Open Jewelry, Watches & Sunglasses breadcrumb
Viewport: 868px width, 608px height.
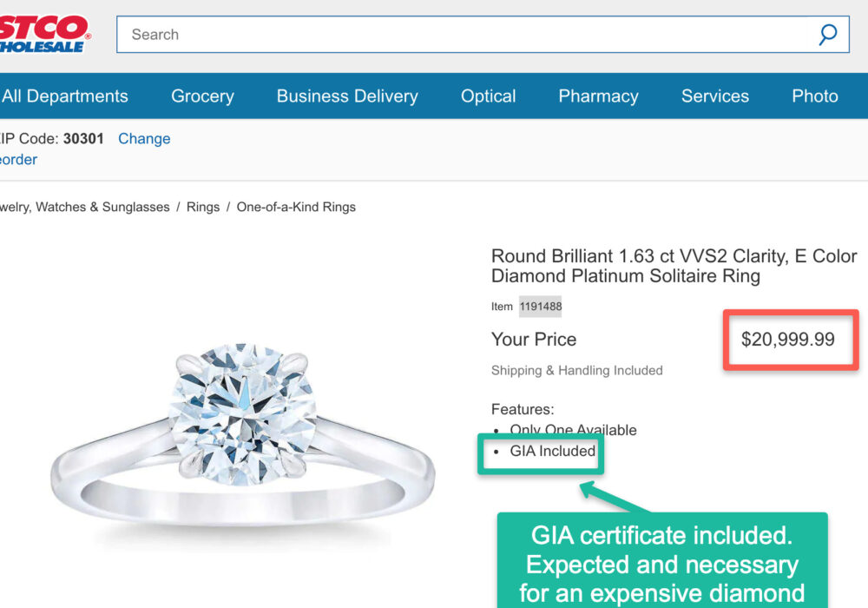tap(84, 208)
